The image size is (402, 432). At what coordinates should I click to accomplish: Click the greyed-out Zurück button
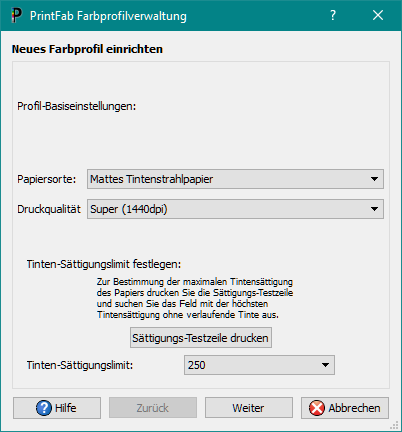[x=153, y=408]
